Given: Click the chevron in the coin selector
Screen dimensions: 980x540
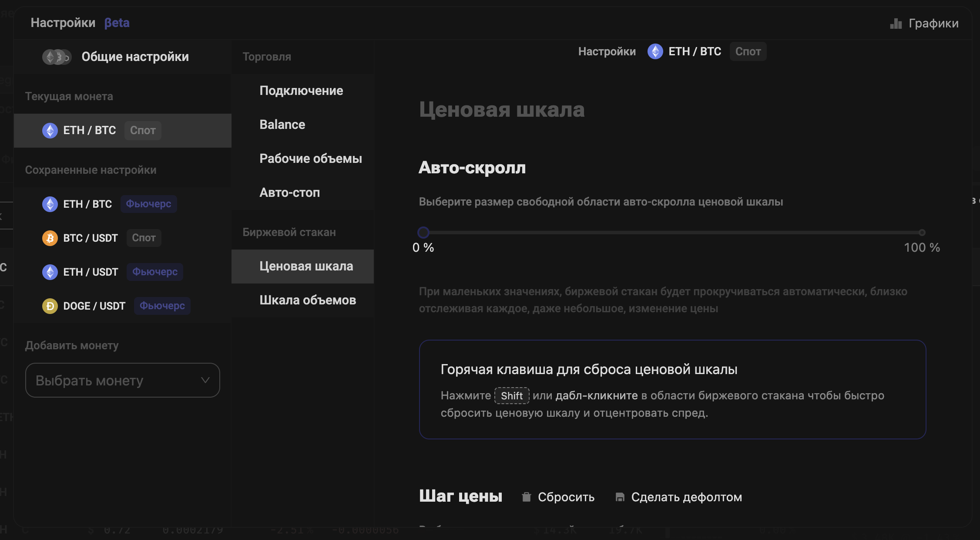Looking at the screenshot, I should (x=205, y=380).
